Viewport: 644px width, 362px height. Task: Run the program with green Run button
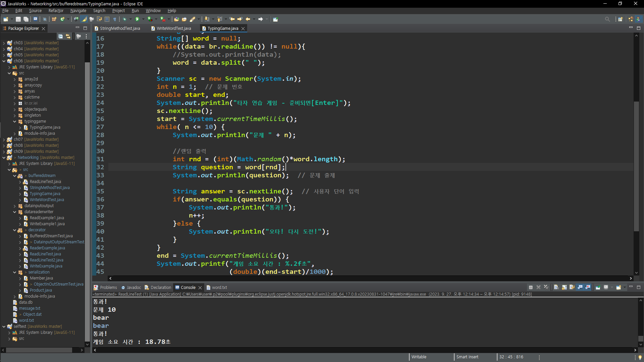(137, 19)
